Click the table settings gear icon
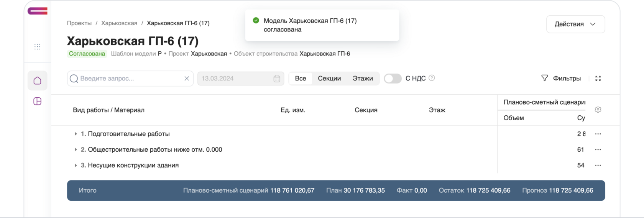Viewport: 644px width, 218px height. click(x=598, y=110)
